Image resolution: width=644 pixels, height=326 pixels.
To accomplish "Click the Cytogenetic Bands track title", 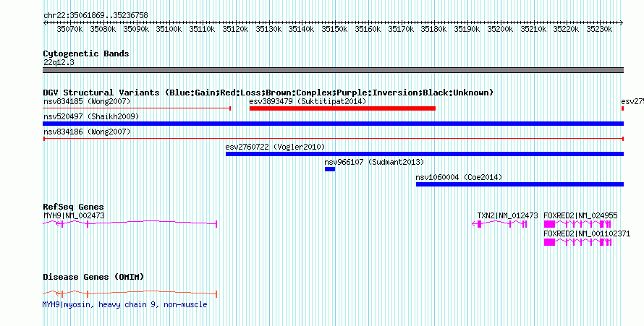I will (x=86, y=53).
